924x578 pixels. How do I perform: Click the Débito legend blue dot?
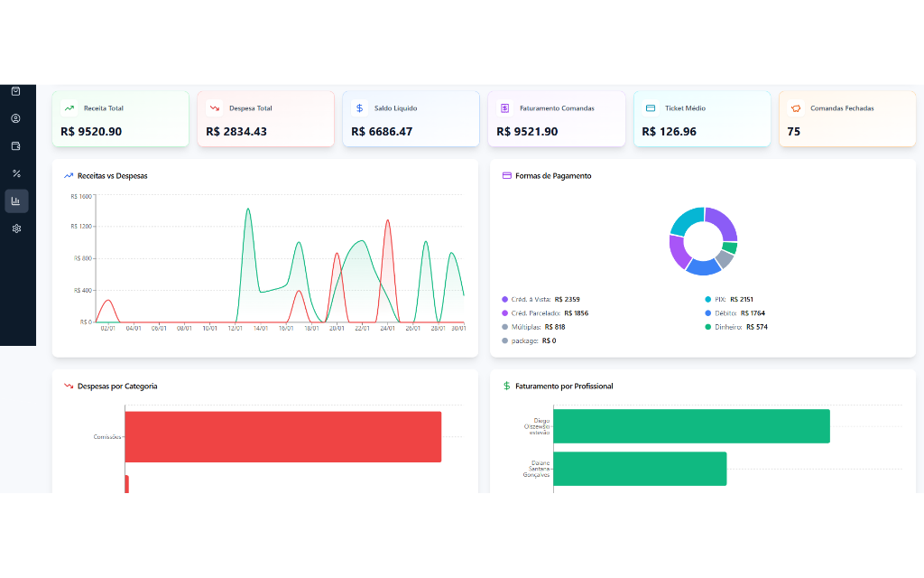[707, 313]
